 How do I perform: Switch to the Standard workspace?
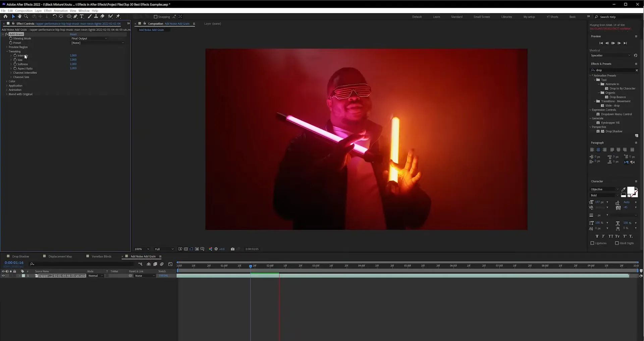tap(457, 17)
